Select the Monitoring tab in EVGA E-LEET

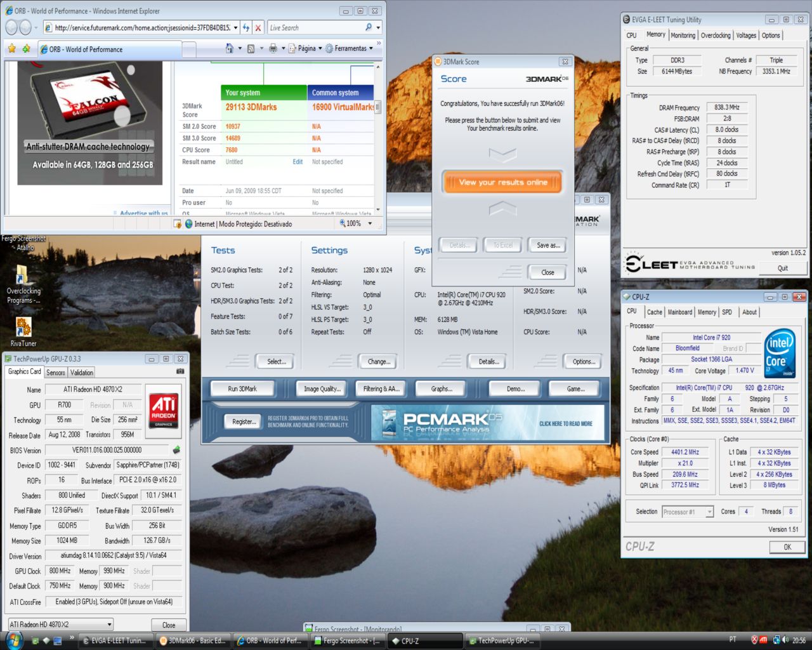tap(683, 36)
